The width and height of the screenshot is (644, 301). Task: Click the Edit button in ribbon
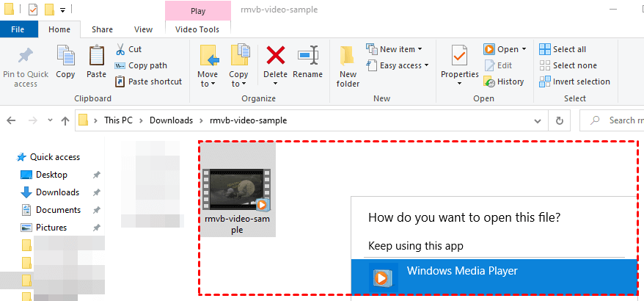pos(498,65)
